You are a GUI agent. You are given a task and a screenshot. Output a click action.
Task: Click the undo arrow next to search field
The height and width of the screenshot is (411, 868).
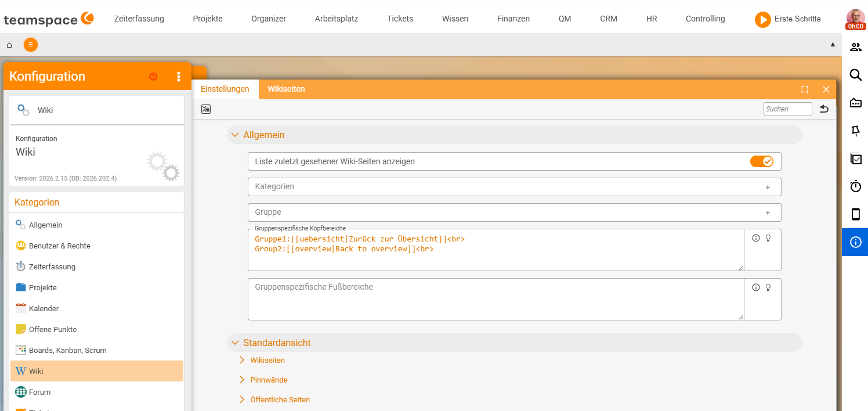coord(824,109)
